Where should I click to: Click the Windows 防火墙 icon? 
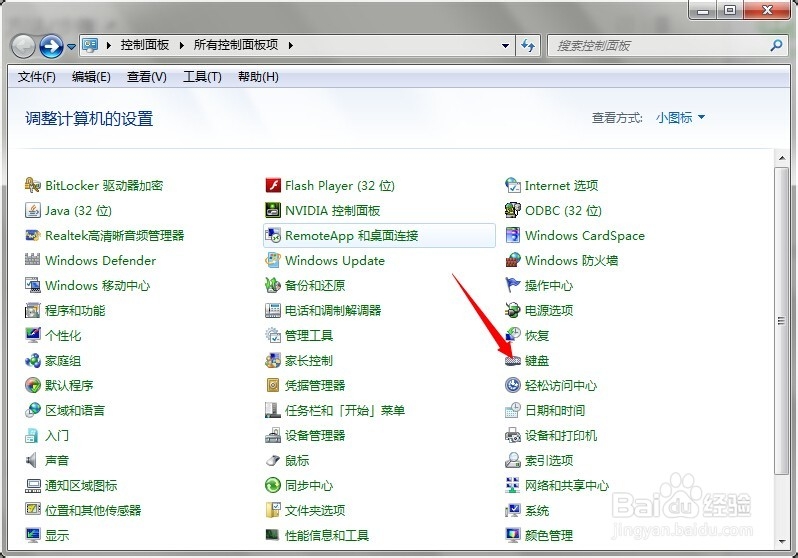[x=512, y=260]
